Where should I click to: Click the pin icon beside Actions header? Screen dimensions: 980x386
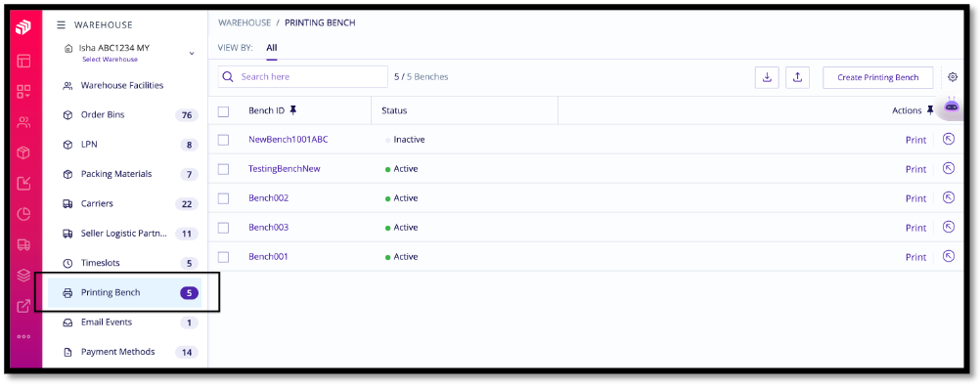[930, 110]
